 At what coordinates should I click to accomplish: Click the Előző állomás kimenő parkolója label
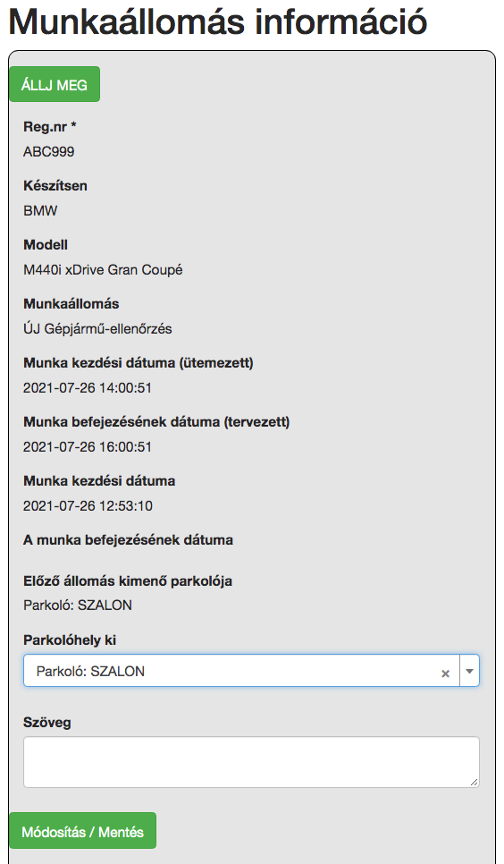click(x=128, y=581)
